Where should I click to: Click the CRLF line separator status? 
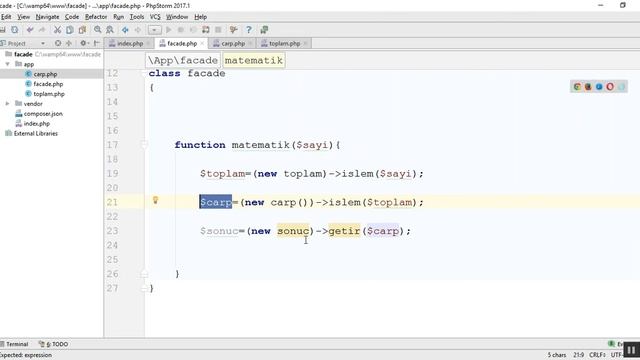(x=597, y=355)
